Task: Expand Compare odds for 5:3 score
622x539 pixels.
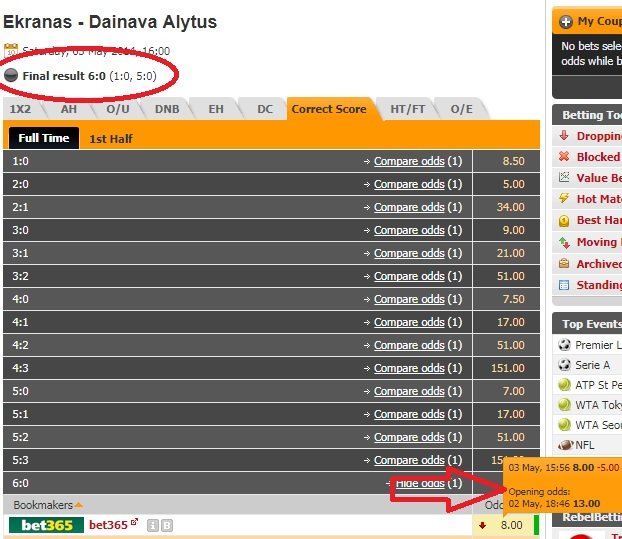Action: point(409,460)
